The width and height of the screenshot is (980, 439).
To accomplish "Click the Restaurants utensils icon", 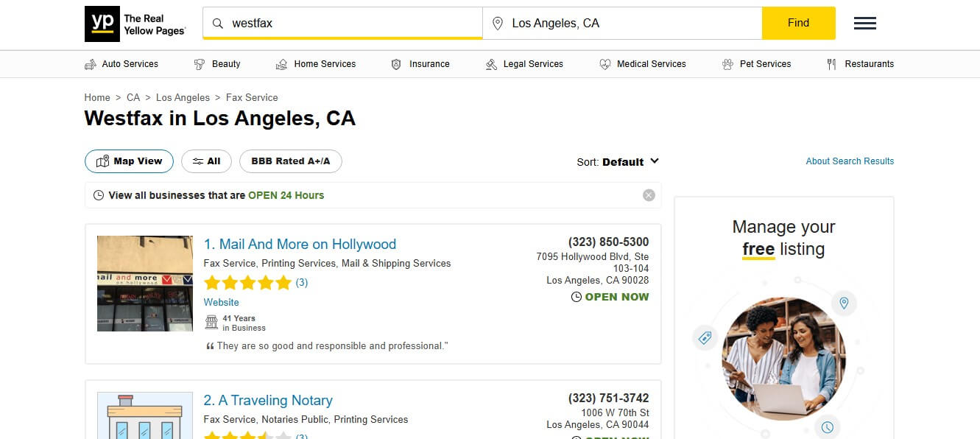I will pos(833,64).
